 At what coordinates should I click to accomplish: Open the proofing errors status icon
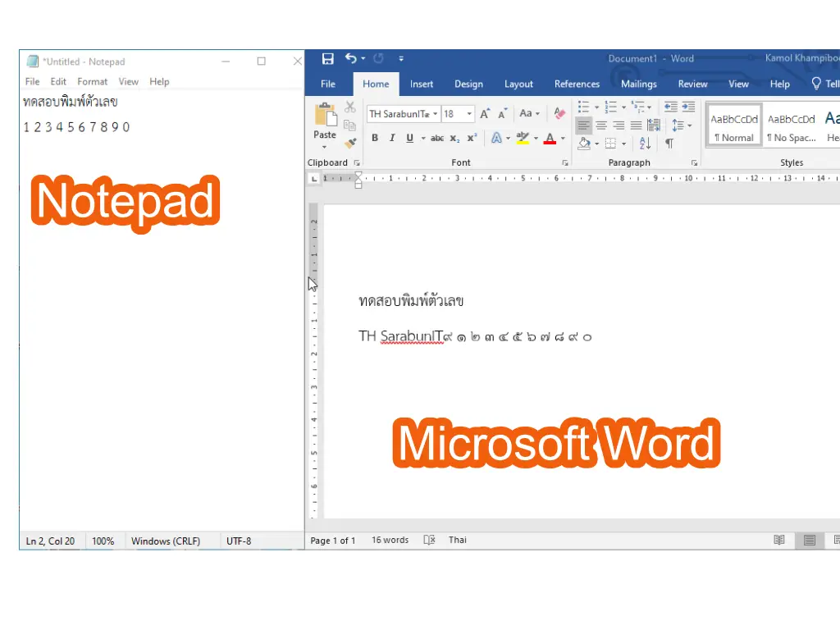[429, 540]
